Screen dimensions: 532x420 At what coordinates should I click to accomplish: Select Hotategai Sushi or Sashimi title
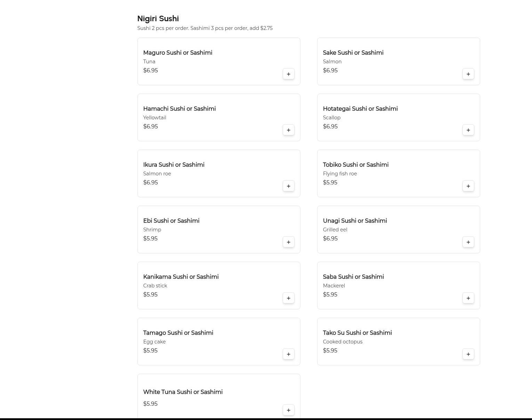(x=360, y=109)
